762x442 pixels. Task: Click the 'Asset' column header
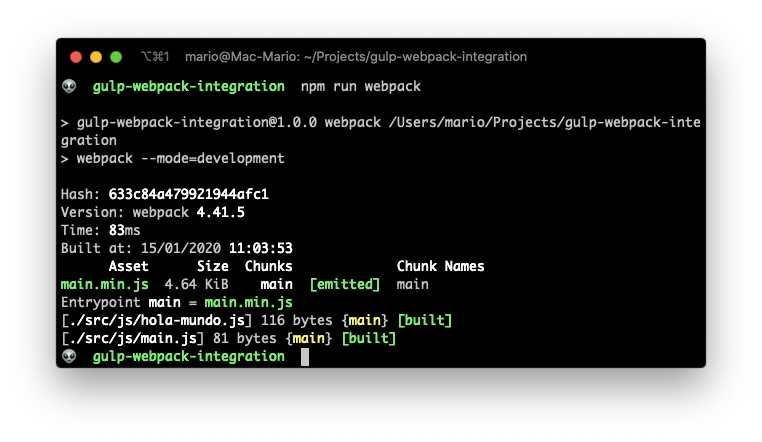tap(128, 266)
